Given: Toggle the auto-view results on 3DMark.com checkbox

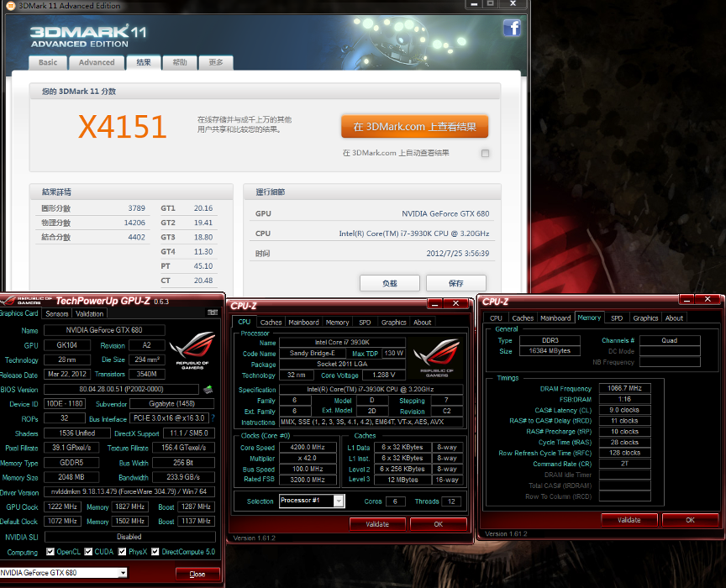Looking at the screenshot, I should point(485,153).
